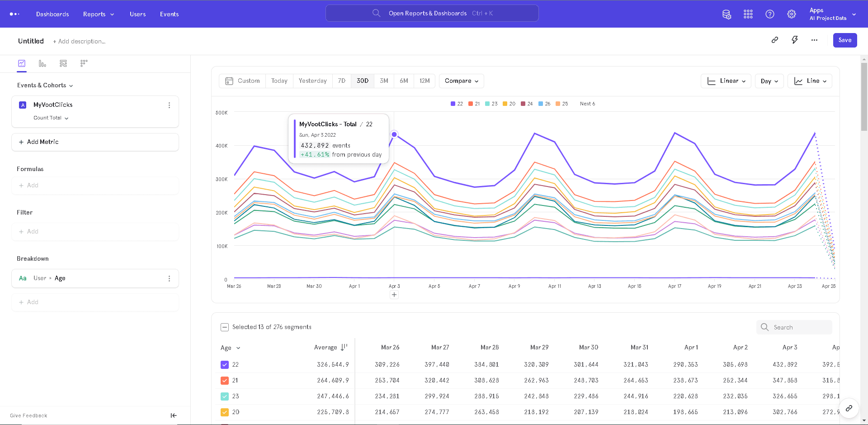
Task: Collapse the left query panel
Action: click(174, 415)
